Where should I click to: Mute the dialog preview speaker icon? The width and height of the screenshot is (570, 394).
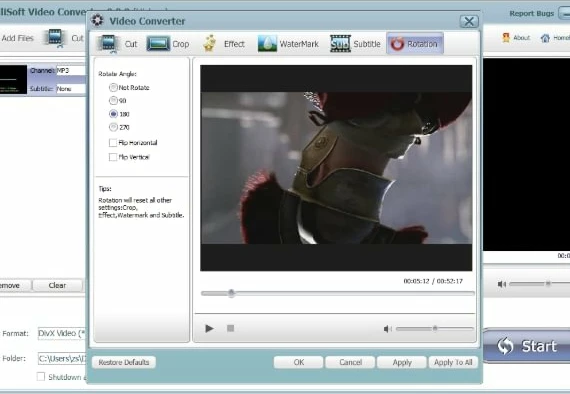(x=388, y=329)
